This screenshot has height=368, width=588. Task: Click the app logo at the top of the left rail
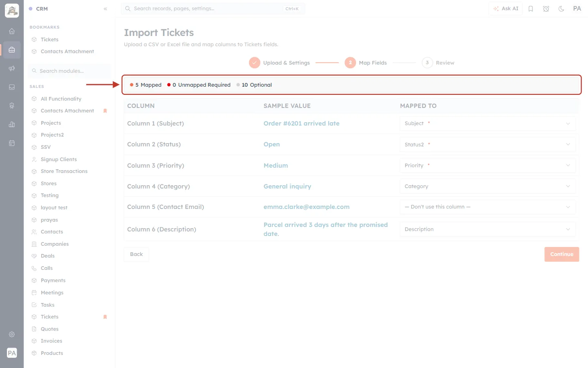[12, 11]
